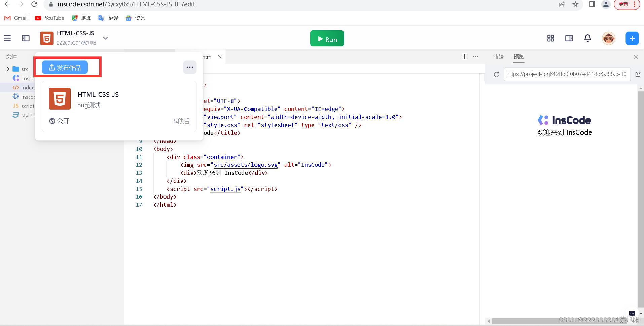
Task: Select the style.css file in tree
Action: (24, 115)
